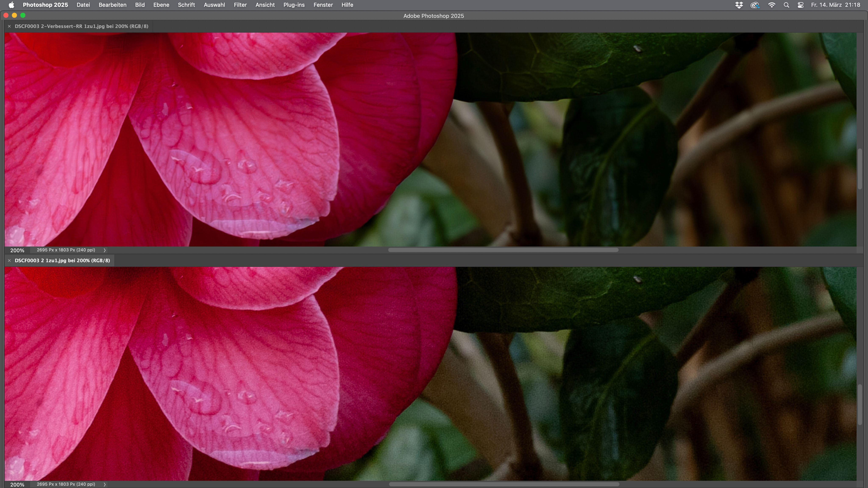
Task: Click the Dropbox menu bar icon
Action: click(x=739, y=5)
